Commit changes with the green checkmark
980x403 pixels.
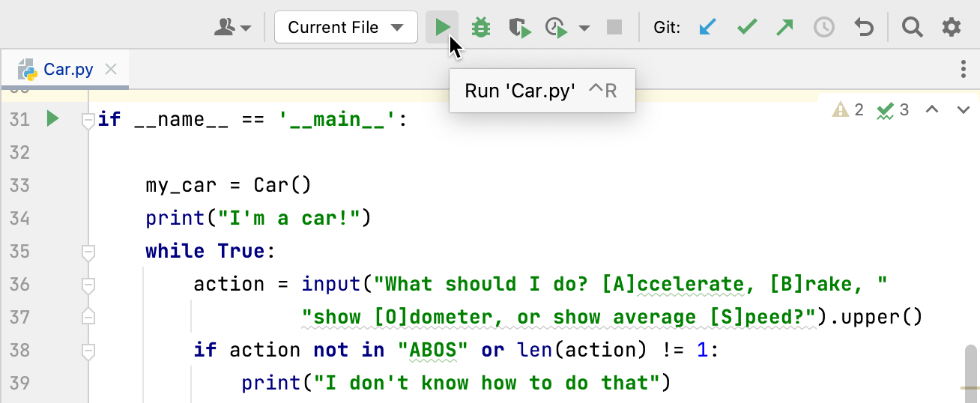coord(746,28)
